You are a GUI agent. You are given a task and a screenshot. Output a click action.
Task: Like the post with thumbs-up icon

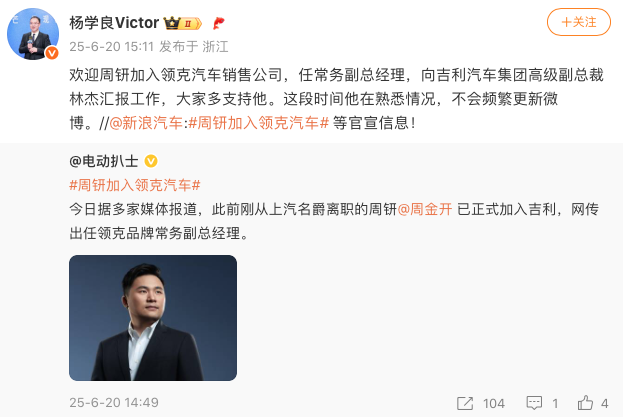585,403
